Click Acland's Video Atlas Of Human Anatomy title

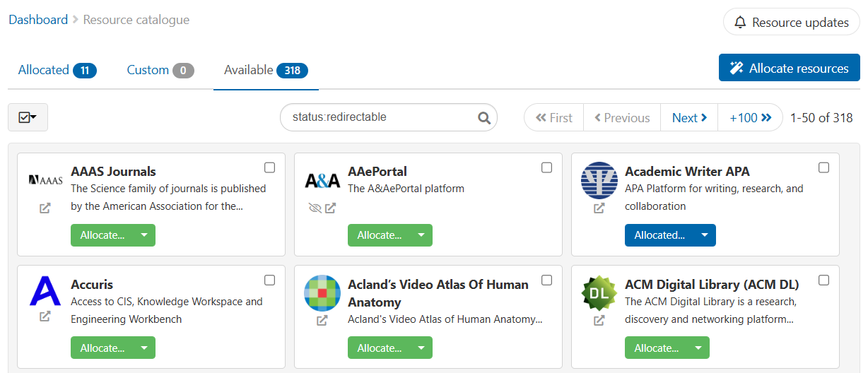click(438, 293)
